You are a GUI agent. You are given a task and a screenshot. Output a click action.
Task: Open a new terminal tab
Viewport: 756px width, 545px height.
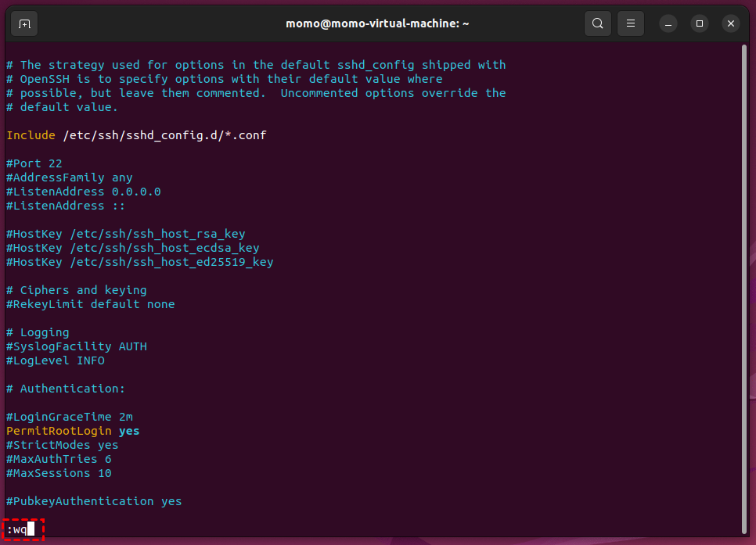[x=24, y=23]
